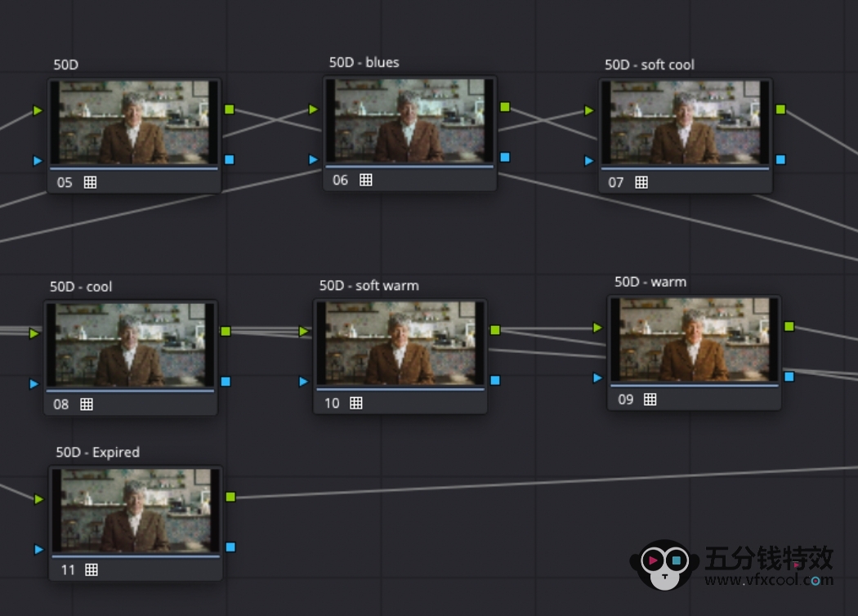Click the LUT grid icon on node 11

[x=92, y=570]
